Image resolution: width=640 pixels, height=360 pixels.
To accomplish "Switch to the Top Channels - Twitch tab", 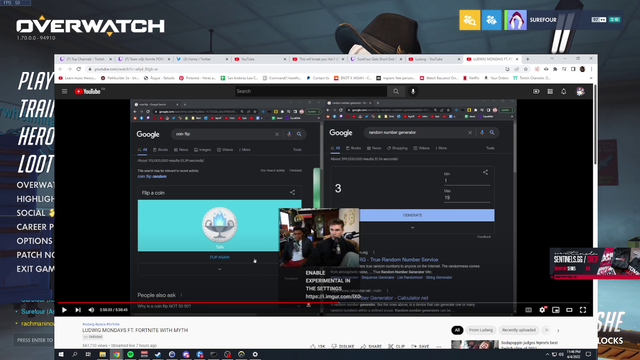I will coord(85,59).
